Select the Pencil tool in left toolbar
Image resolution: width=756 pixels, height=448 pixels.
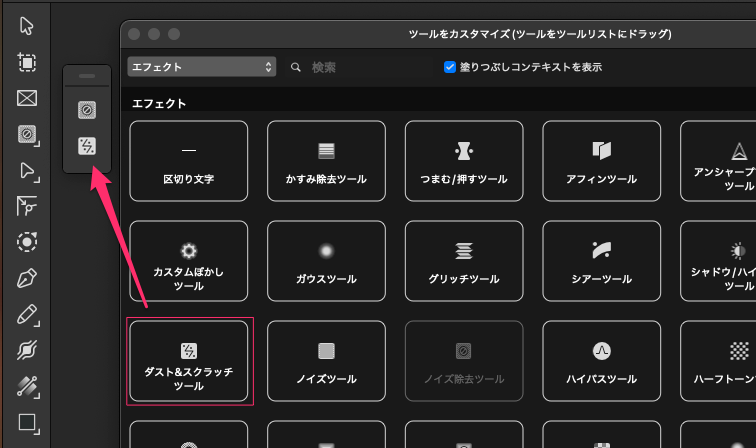[x=27, y=314]
